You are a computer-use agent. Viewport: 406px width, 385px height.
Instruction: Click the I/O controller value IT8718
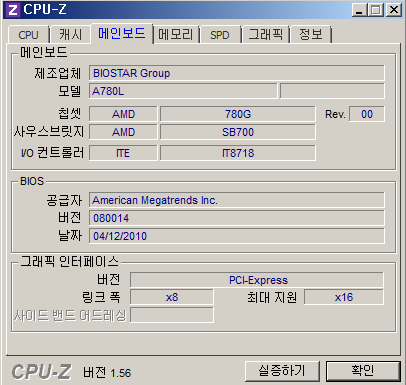pyautogui.click(x=238, y=153)
